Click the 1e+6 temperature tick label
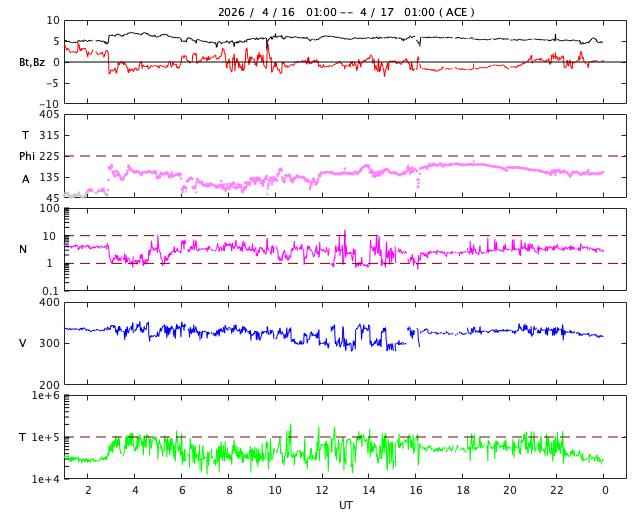 pos(46,396)
